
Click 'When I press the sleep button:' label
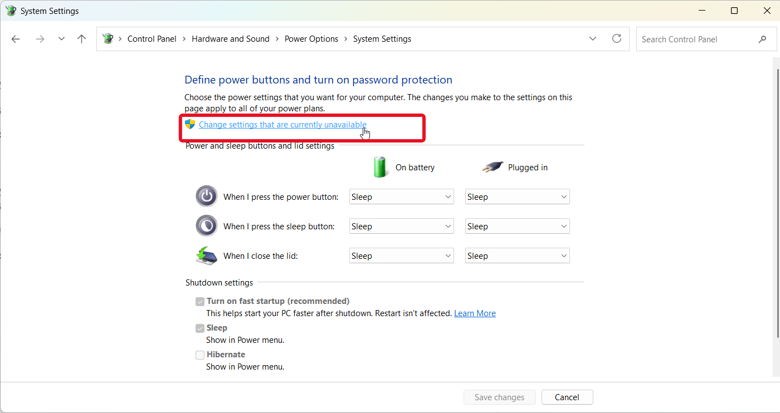(x=279, y=226)
